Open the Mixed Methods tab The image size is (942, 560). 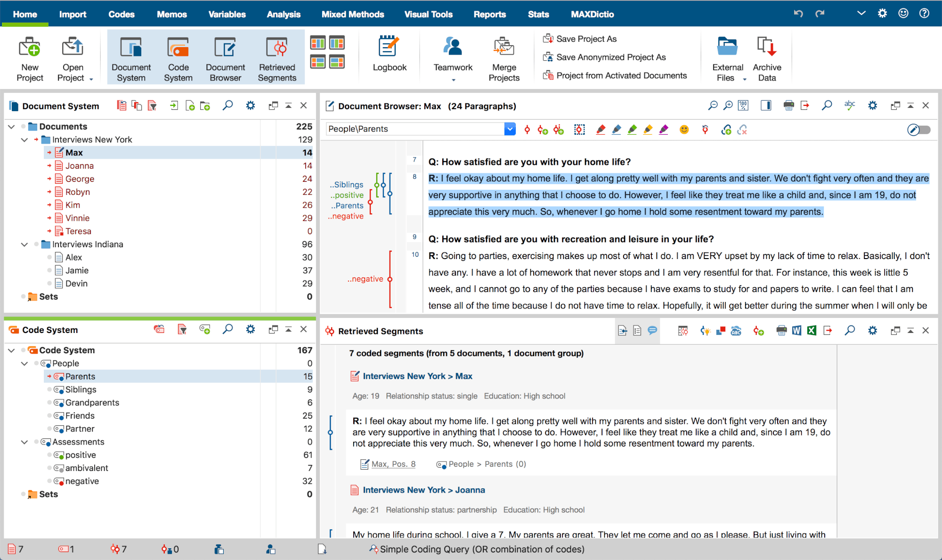pos(353,14)
